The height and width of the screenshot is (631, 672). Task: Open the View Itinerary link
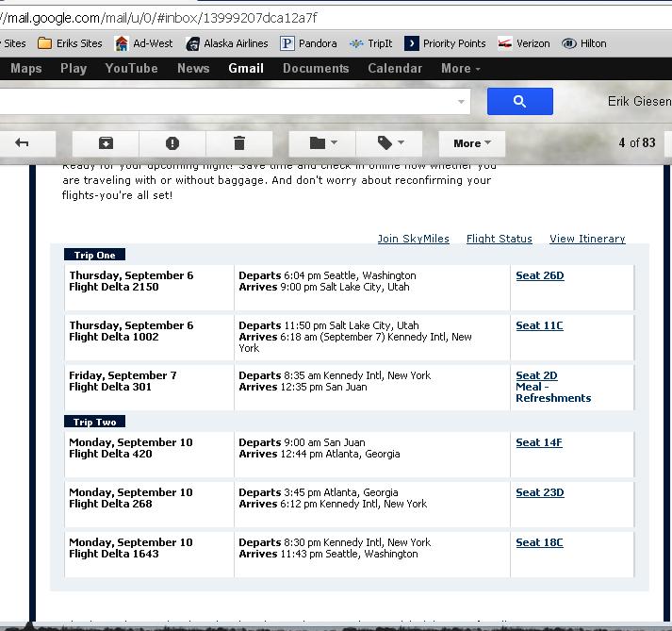pyautogui.click(x=587, y=240)
